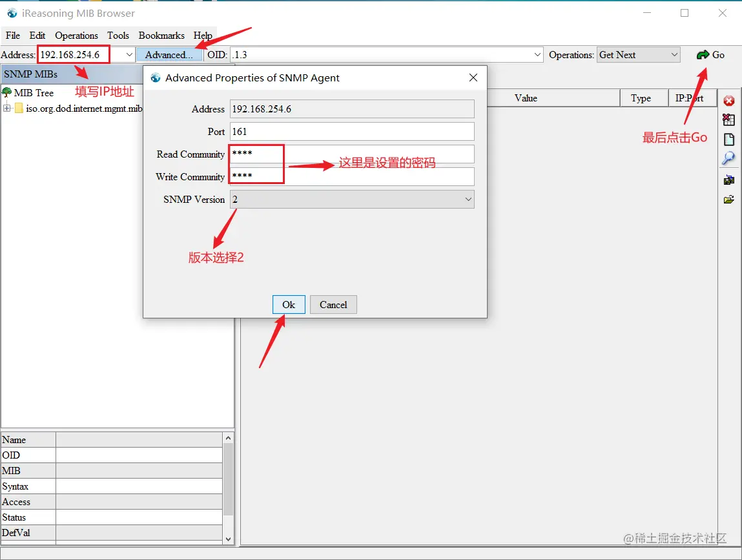Open the SNMP Version dropdown
The width and height of the screenshot is (742, 560).
point(352,200)
